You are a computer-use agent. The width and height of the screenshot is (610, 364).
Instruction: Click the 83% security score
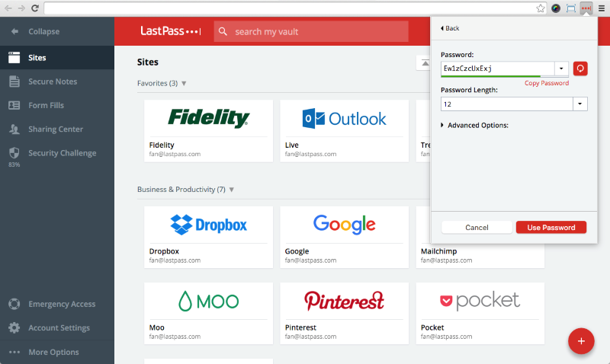[x=14, y=164]
